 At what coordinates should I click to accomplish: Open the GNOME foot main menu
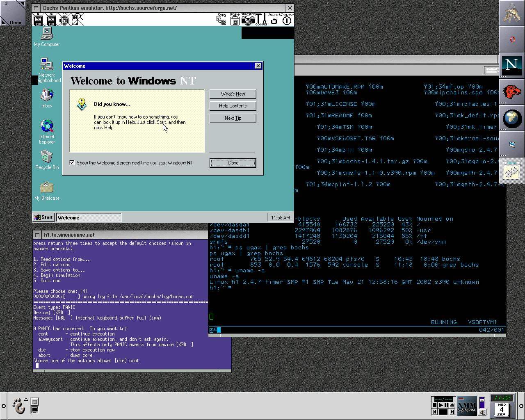pos(19,406)
